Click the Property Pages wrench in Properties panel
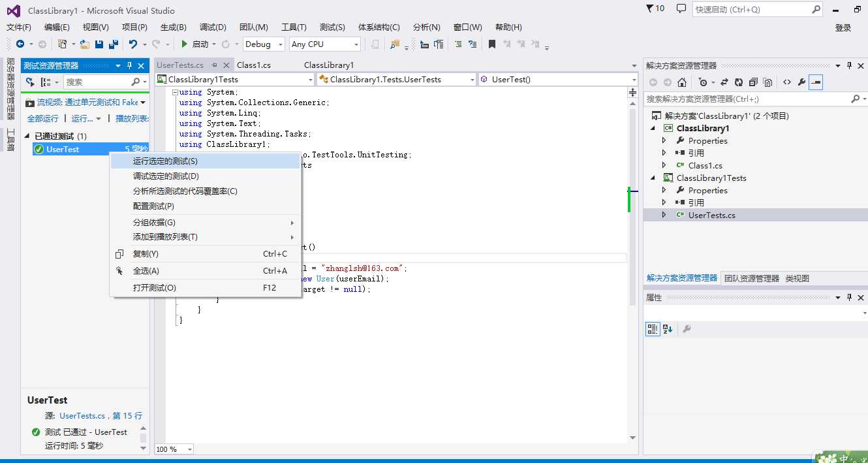Viewport: 868px width, 463px height. pyautogui.click(x=687, y=329)
